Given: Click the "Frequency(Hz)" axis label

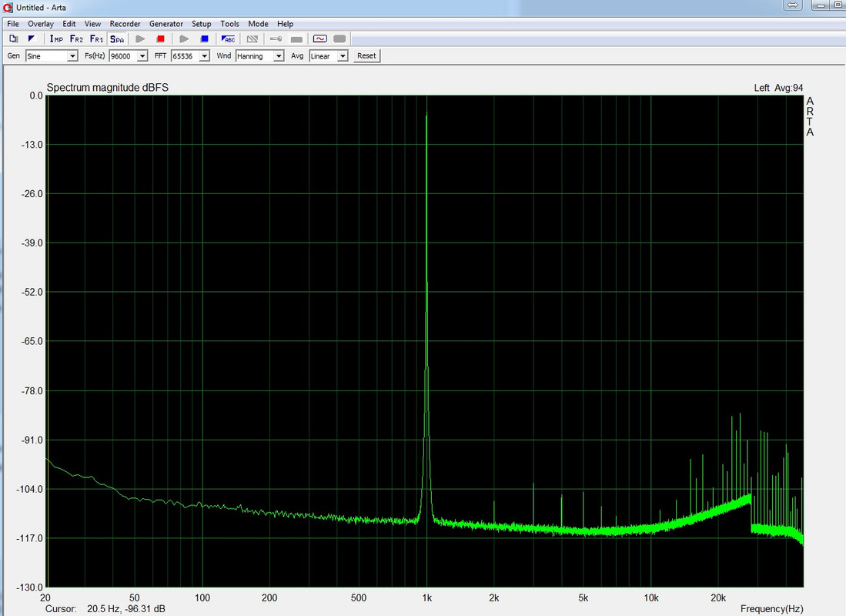Looking at the screenshot, I should [771, 609].
